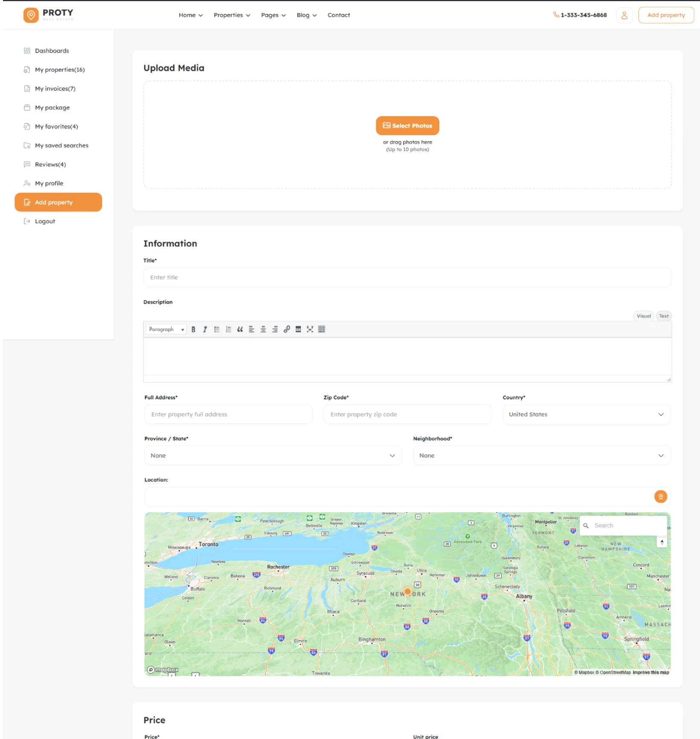700x739 pixels.
Task: Open the user account icon in header
Action: click(x=624, y=15)
